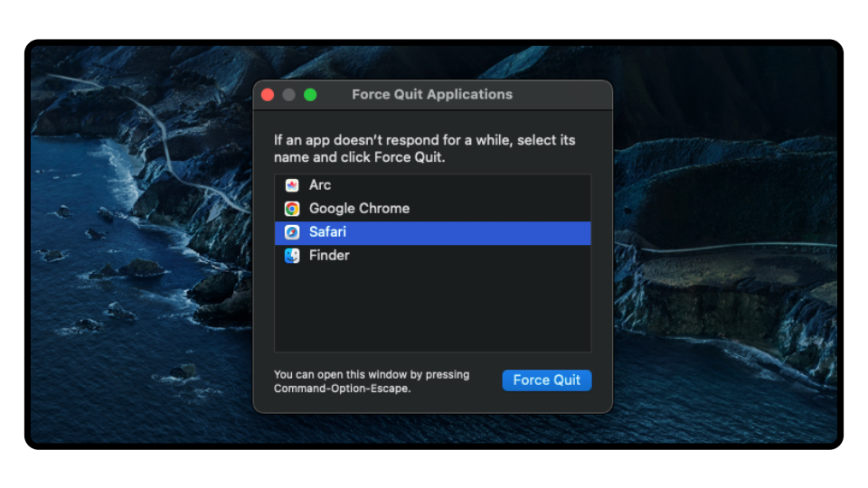
Task: Click the Google Chrome app icon
Action: 292,209
